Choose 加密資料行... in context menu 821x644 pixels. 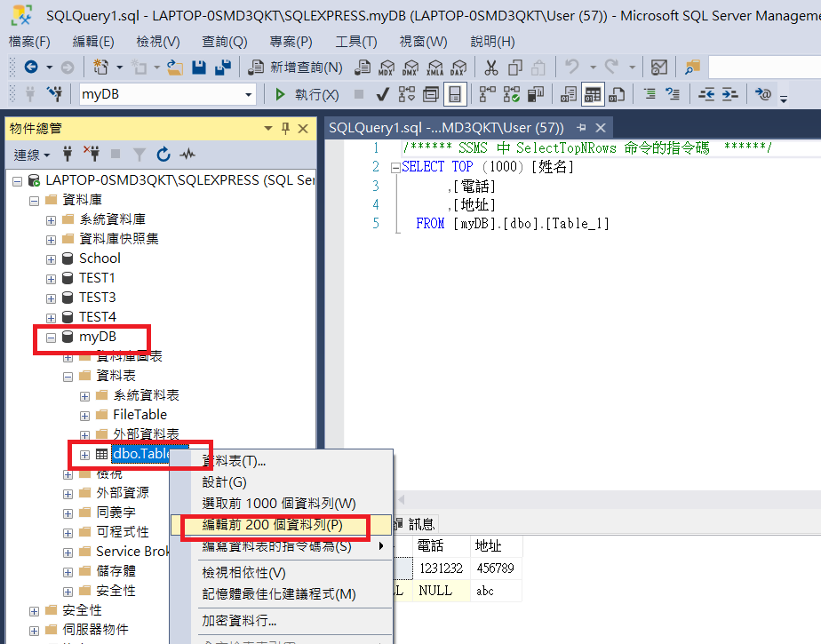[x=281, y=621]
